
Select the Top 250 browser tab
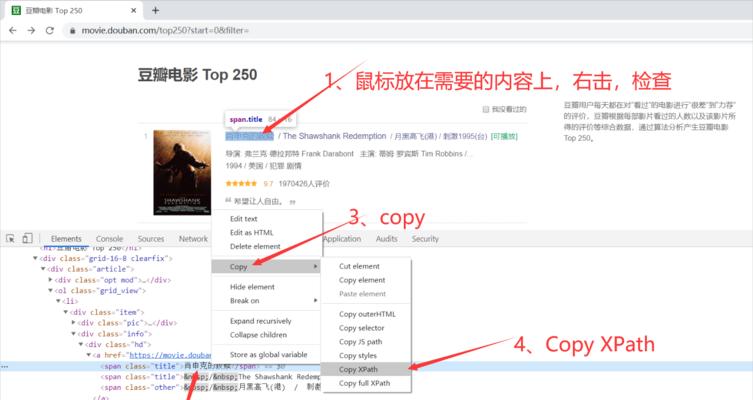pos(74,10)
